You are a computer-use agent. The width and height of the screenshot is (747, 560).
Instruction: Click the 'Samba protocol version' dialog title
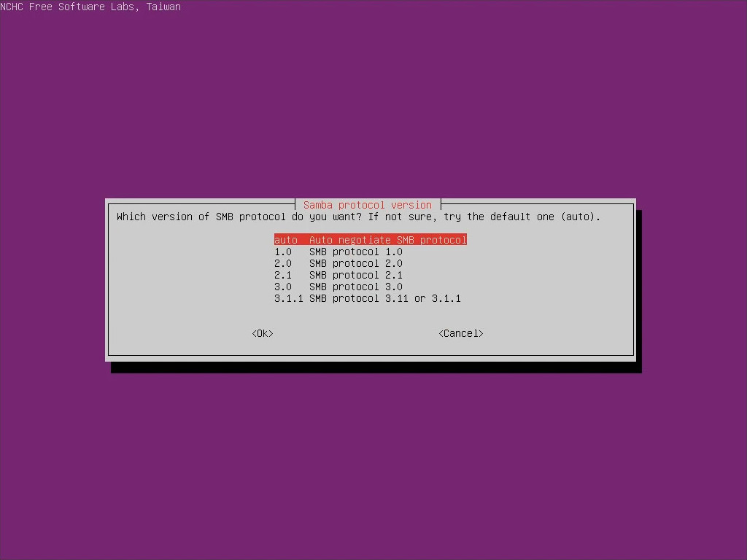[368, 205]
